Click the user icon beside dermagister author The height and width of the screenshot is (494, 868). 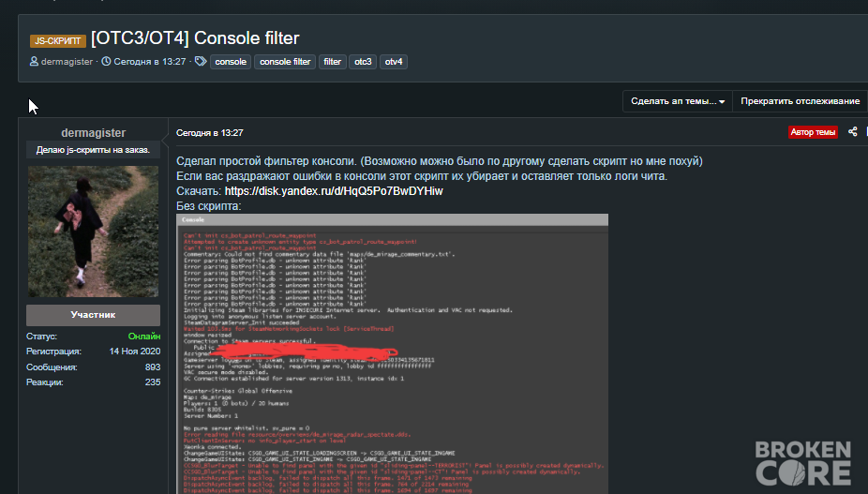tap(34, 62)
